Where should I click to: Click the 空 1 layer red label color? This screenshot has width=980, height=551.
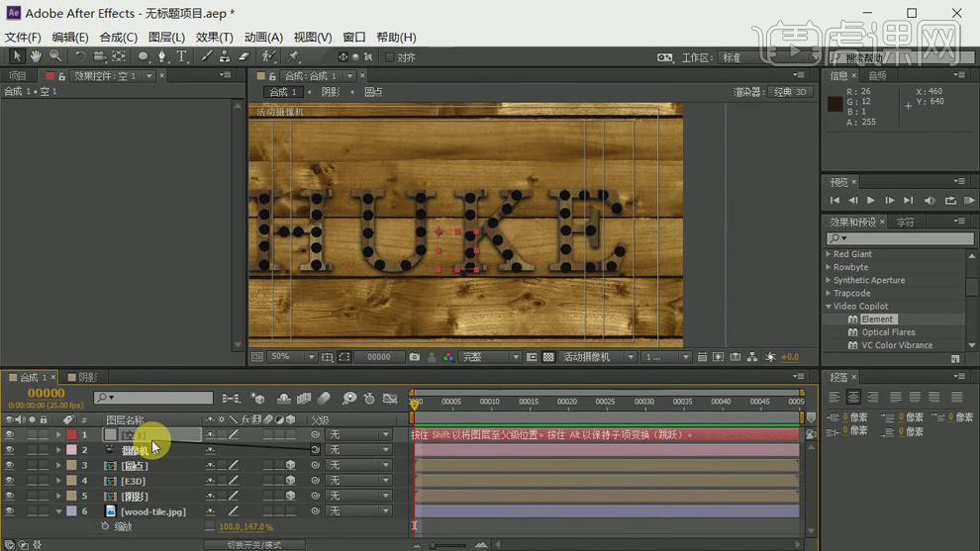click(72, 434)
